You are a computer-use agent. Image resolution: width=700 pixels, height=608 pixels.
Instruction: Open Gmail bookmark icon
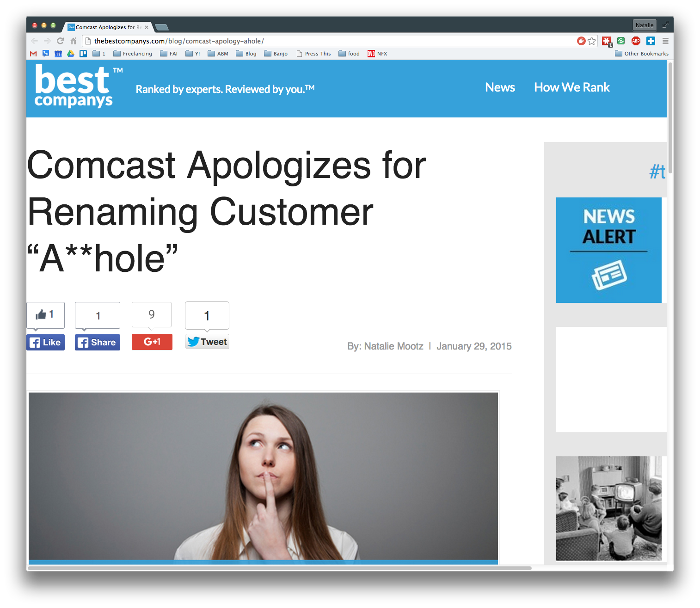click(33, 54)
